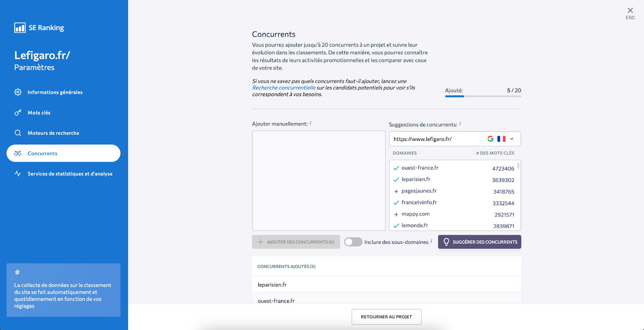Click Suggérer des concurrents button

point(479,242)
